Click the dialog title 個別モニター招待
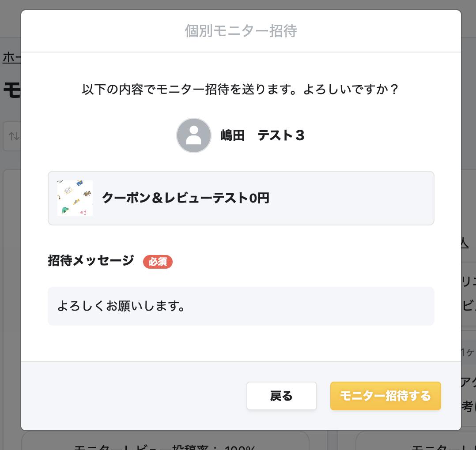Screen dimensions: 476x450 [x=241, y=31]
